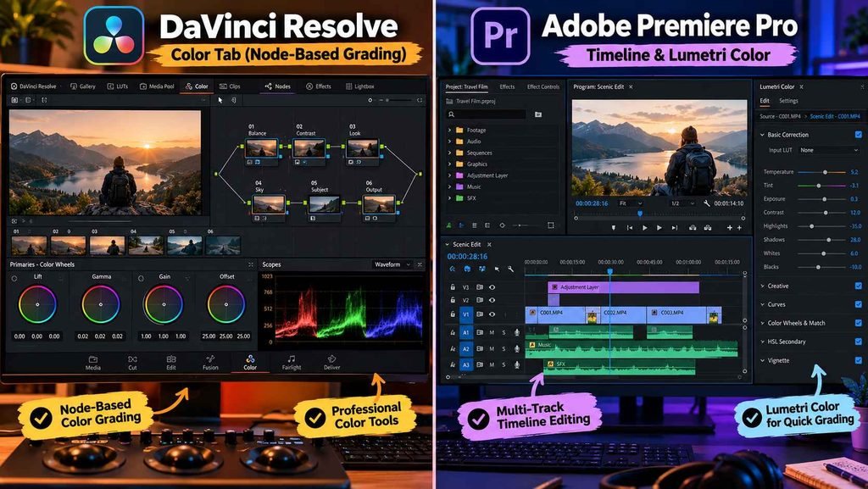
Task: Click the 00:00:28:16 timecode in Program monitor
Action: [592, 203]
